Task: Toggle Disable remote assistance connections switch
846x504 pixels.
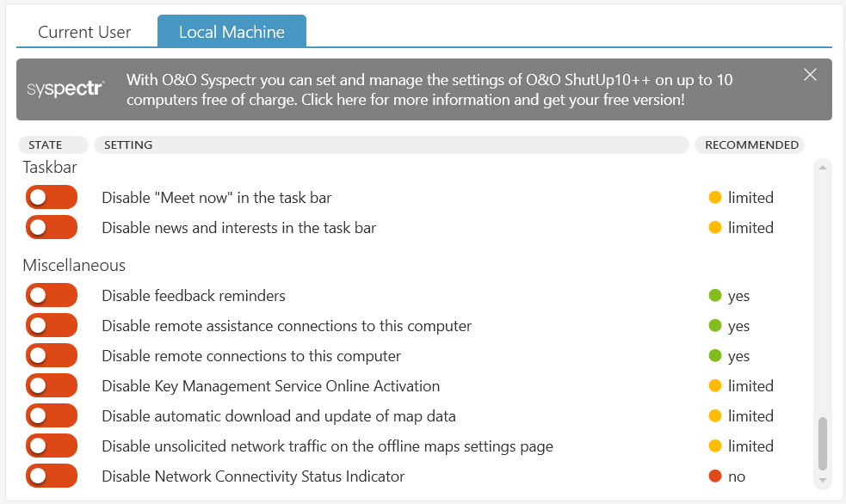Action: (x=52, y=326)
